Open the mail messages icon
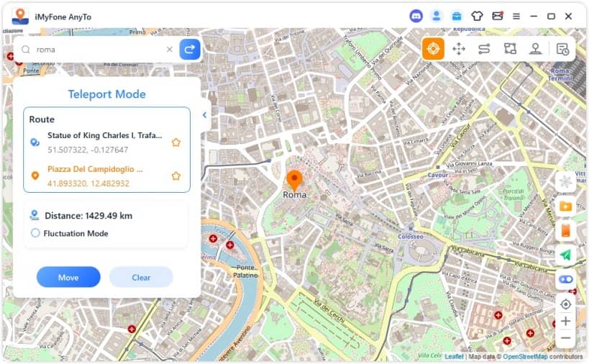589x364 pixels. tap(497, 16)
